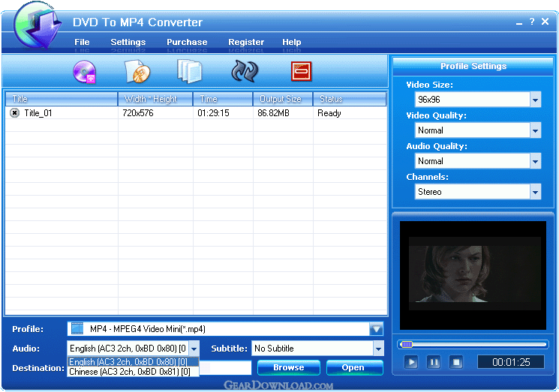The width and height of the screenshot is (559, 392).
Task: Click the Ready status cell
Action: (329, 113)
